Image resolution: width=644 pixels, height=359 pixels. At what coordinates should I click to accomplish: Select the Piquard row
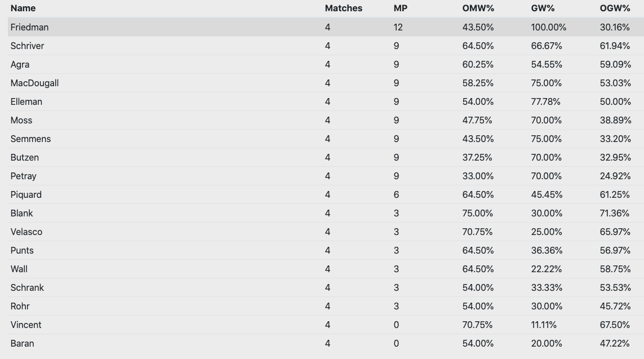pyautogui.click(x=26, y=194)
